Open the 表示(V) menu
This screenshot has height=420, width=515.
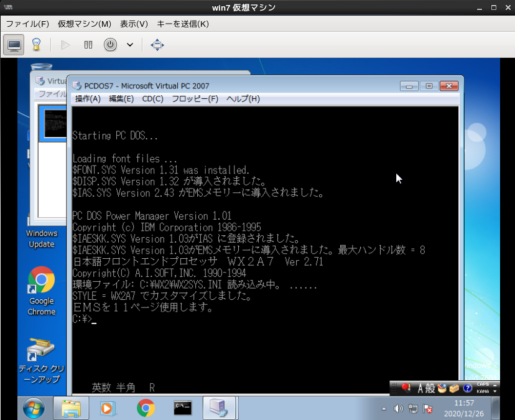[x=134, y=24]
